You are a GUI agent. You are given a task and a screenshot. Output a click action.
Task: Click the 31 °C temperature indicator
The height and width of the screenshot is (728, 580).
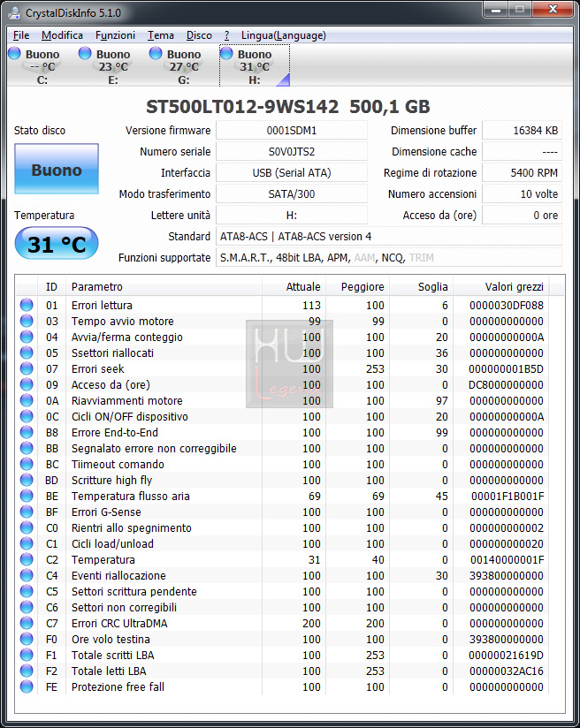pos(57,244)
